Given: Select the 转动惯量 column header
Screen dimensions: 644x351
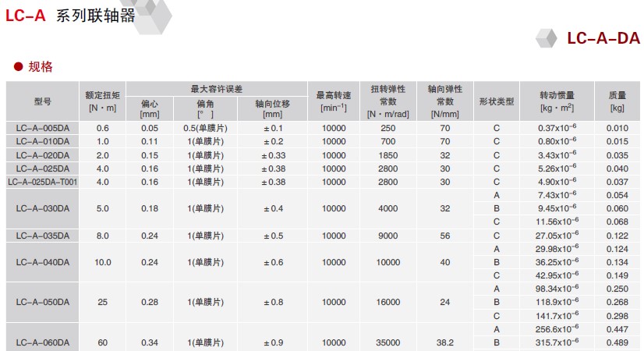Looking at the screenshot, I should pos(556,101).
